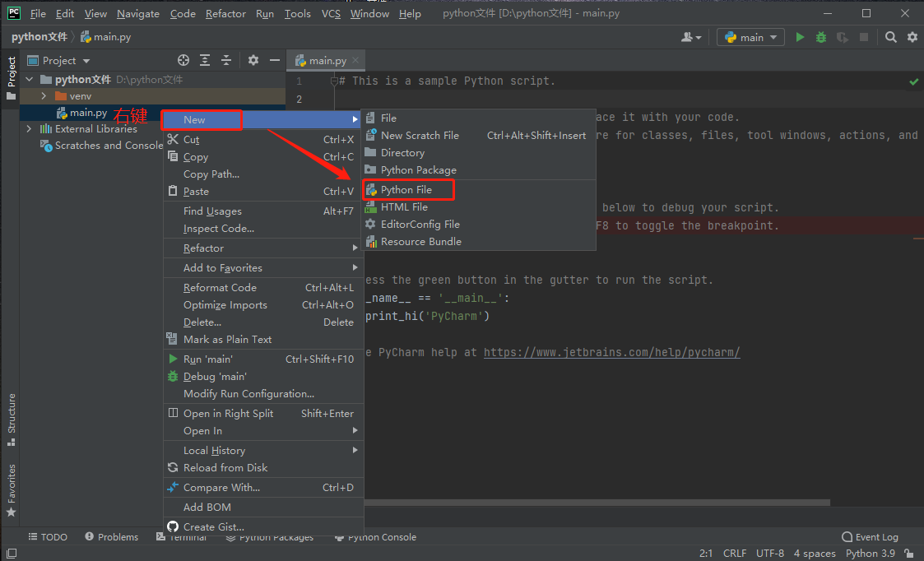
Task: Open the Refactor menu in menu bar
Action: [225, 13]
